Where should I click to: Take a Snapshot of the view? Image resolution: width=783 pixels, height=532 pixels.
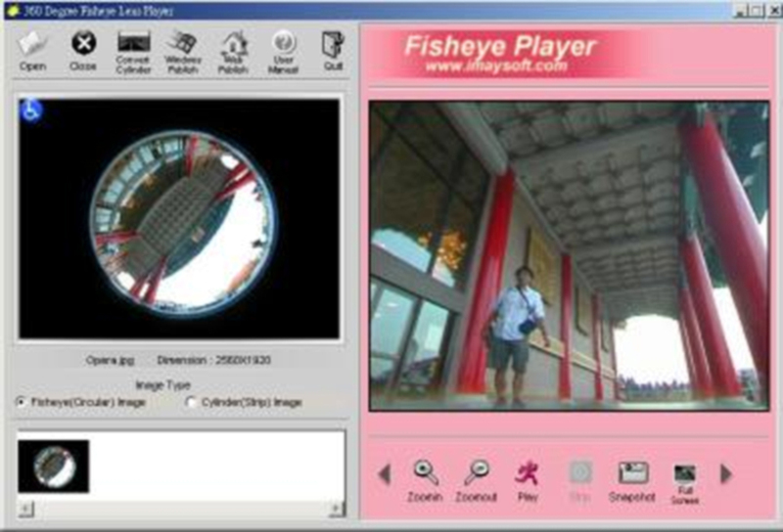[x=632, y=481]
